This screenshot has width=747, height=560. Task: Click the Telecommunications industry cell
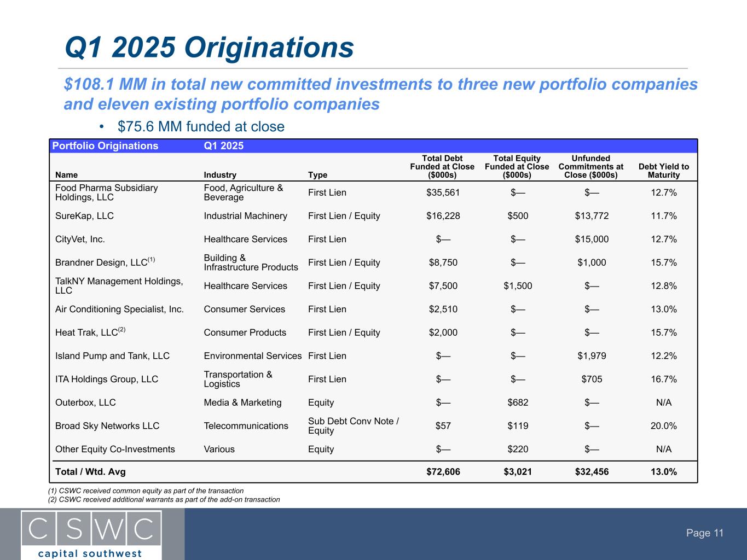246,426
